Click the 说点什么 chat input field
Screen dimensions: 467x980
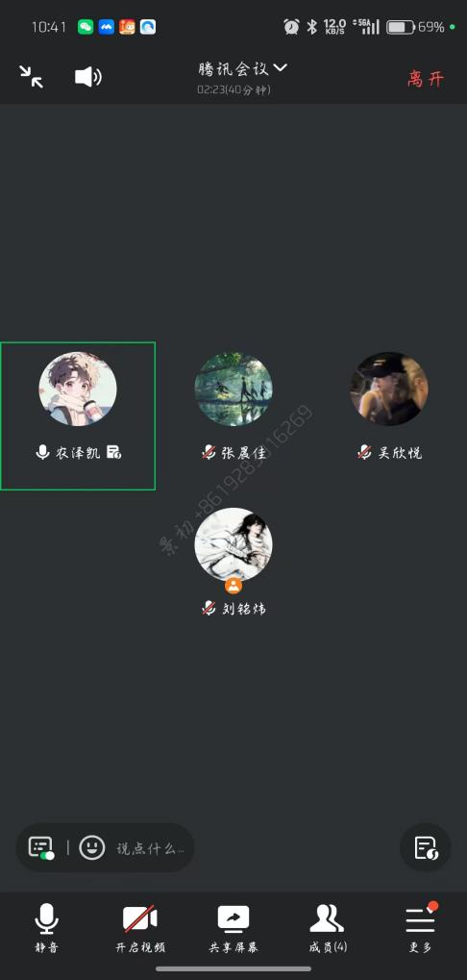pos(151,848)
